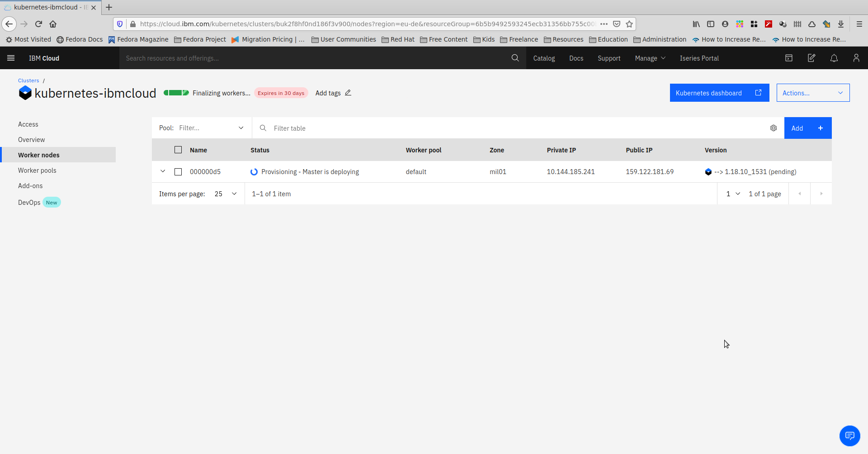Open the IBM Cloud Shell icon
Screen dimensions: 868x454
coord(789,58)
